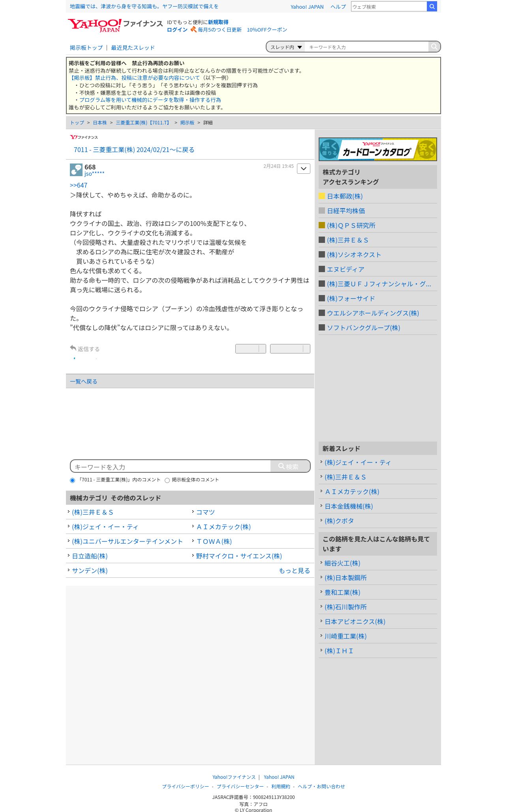Click the footer プライバシーポリシー link

pos(186,787)
